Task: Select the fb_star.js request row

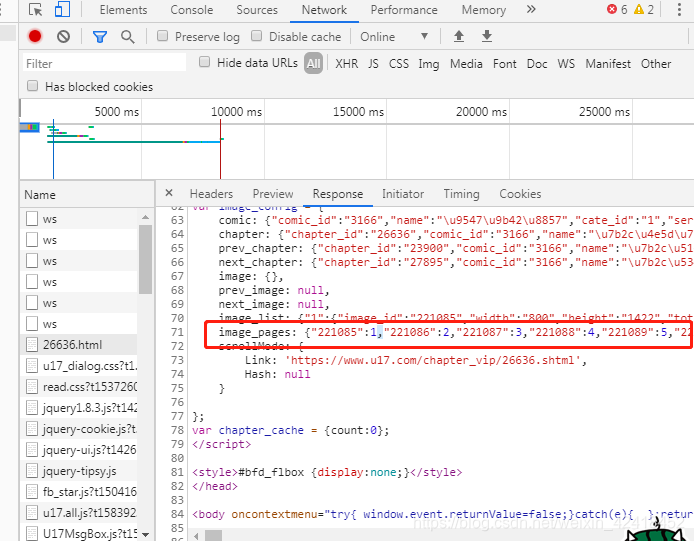Action: [79, 492]
